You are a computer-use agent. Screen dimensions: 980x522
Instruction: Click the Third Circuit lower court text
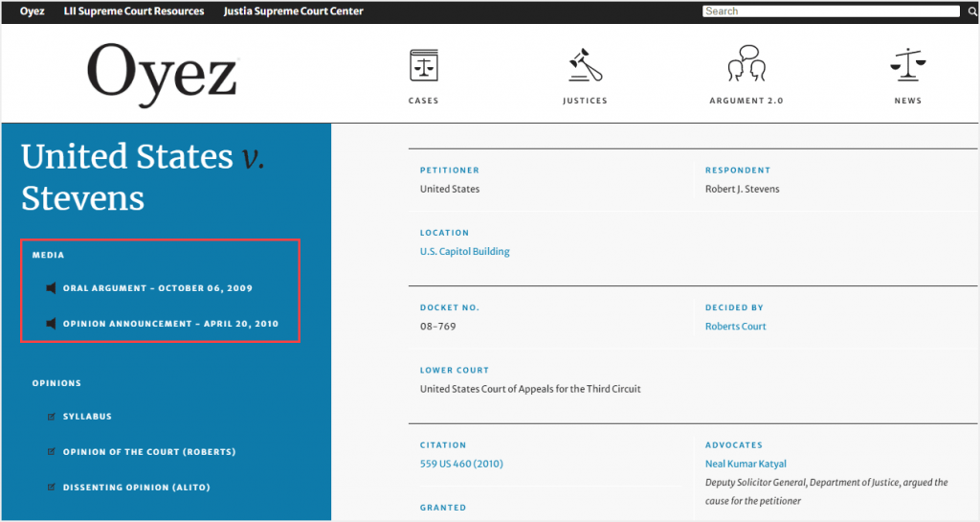pos(530,389)
